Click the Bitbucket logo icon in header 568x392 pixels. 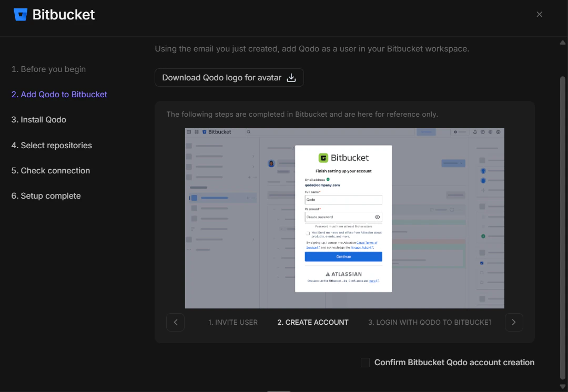pos(21,15)
